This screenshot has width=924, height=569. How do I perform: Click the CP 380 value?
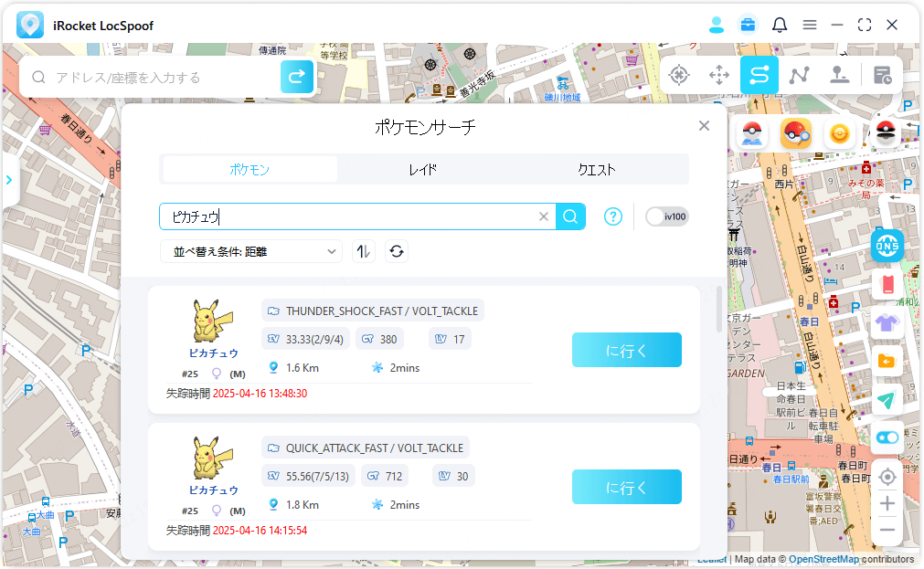(388, 339)
